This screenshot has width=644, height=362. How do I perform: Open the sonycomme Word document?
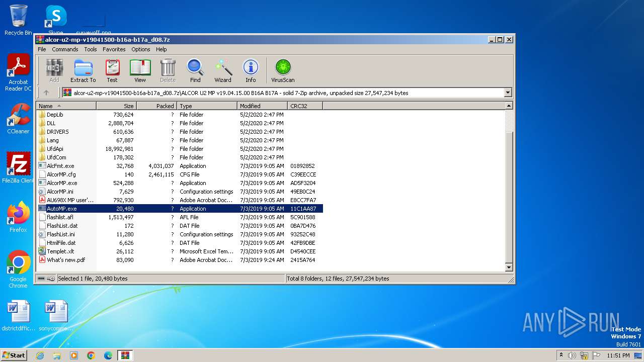pyautogui.click(x=55, y=316)
